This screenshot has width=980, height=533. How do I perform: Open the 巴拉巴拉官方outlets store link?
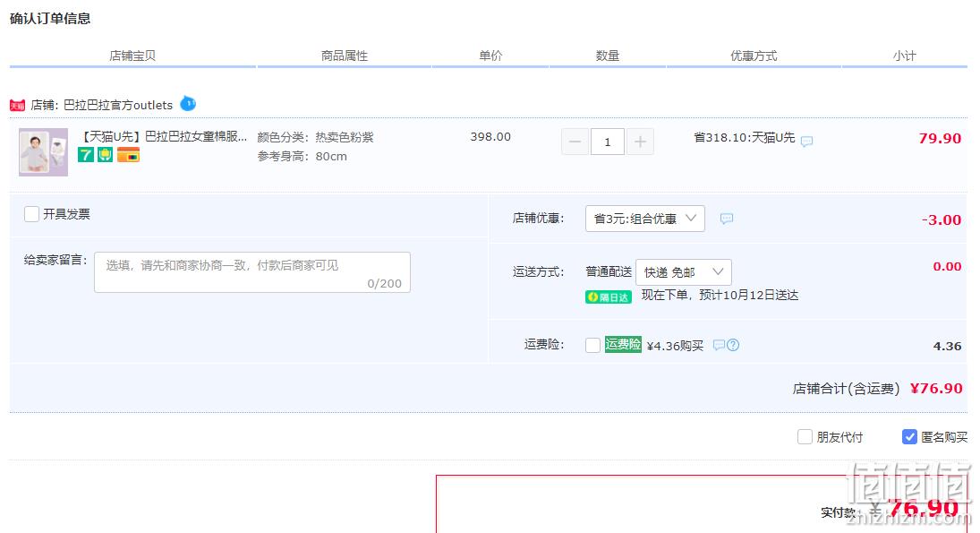[x=118, y=105]
